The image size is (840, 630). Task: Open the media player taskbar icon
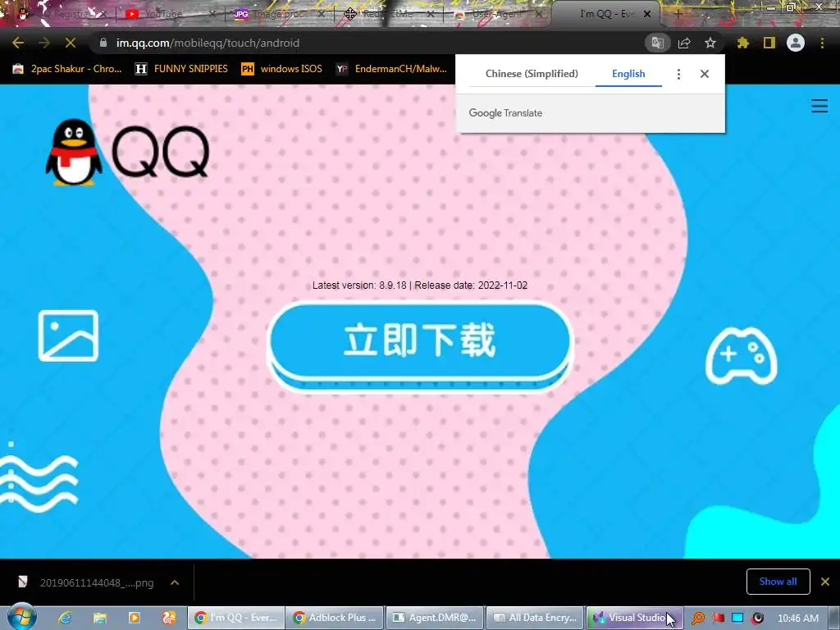(x=135, y=618)
